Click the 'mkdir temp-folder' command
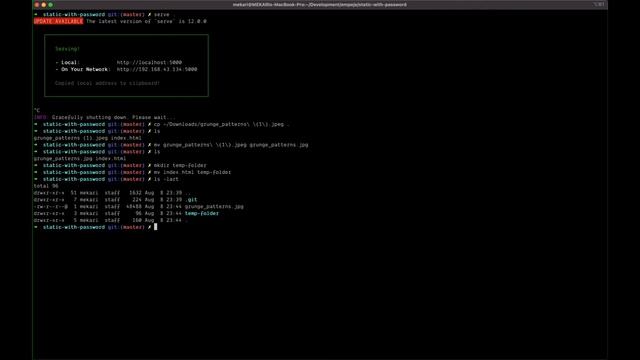Screen dimensions: 640x360 tap(180, 165)
